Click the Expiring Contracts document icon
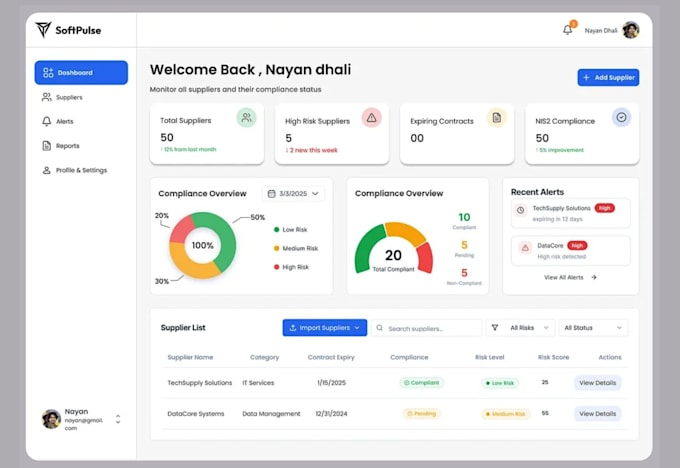 click(x=497, y=118)
